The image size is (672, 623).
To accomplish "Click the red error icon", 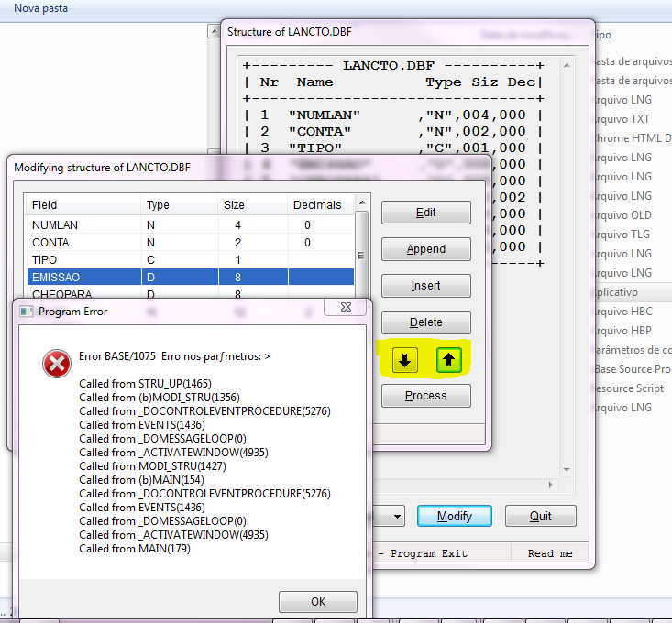I will point(57,364).
